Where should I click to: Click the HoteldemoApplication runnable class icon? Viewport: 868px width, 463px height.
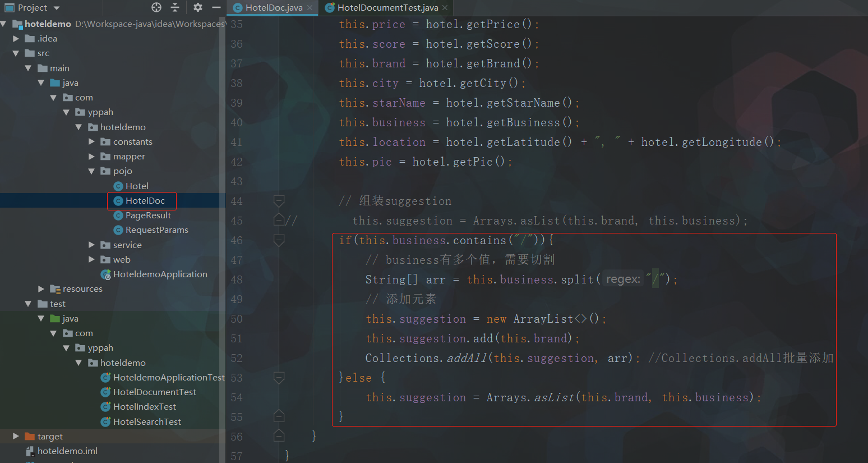pos(105,274)
